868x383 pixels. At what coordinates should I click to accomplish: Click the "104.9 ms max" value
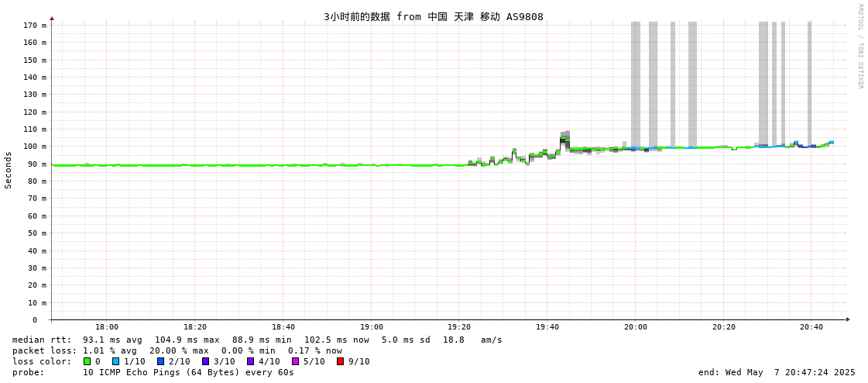point(187,340)
